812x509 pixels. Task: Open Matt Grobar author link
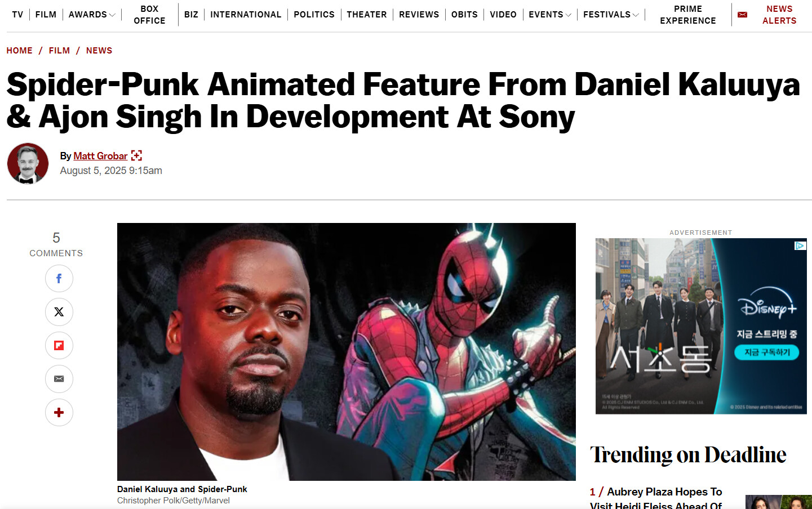pos(100,156)
